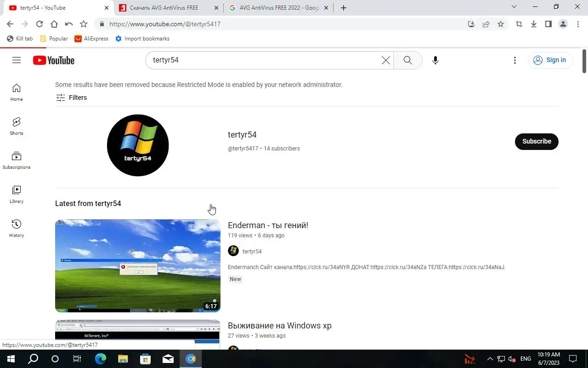This screenshot has width=588, height=368.
Task: Click the browser address bar URL
Action: (x=165, y=24)
